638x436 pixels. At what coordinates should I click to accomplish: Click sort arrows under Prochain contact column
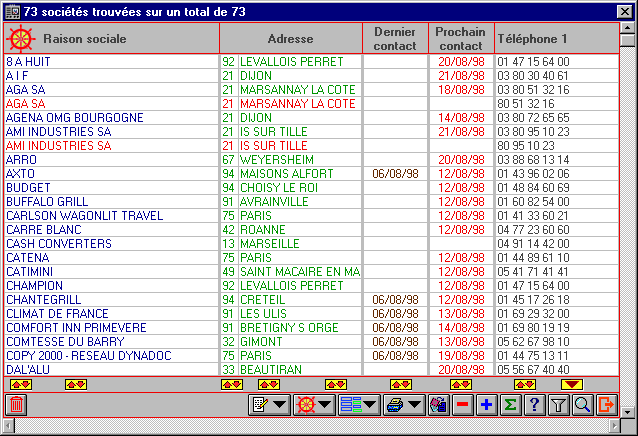tap(461, 384)
